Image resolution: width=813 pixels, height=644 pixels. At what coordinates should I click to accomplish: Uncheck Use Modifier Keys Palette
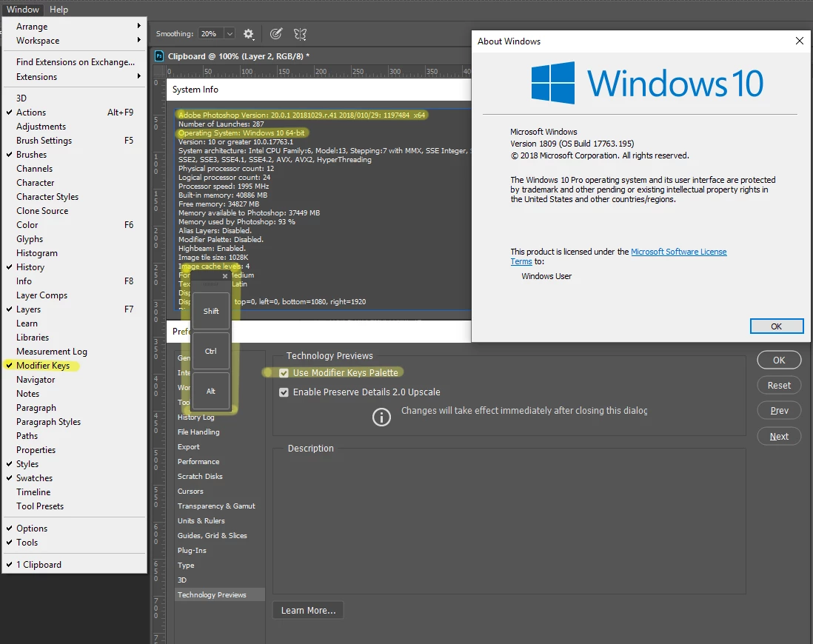(x=284, y=373)
